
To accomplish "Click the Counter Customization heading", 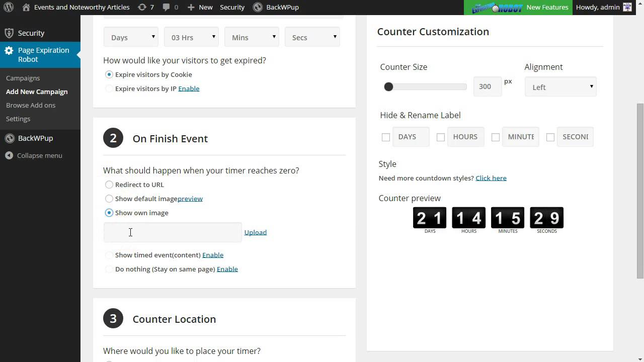I will pos(433,32).
